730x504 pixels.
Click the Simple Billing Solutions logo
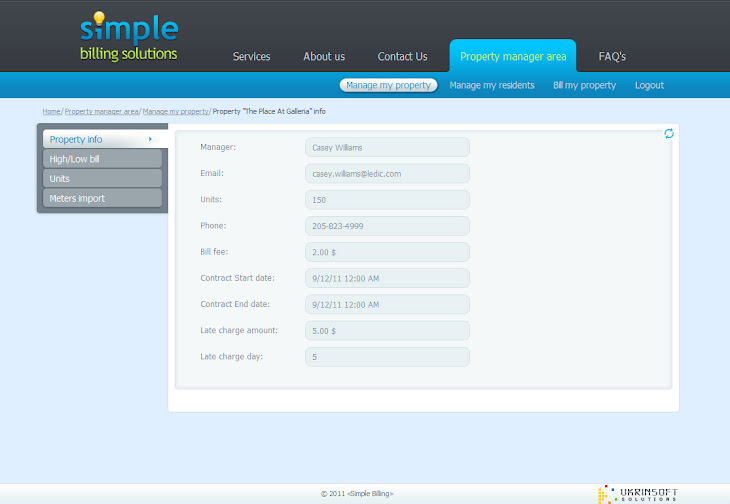coord(129,36)
